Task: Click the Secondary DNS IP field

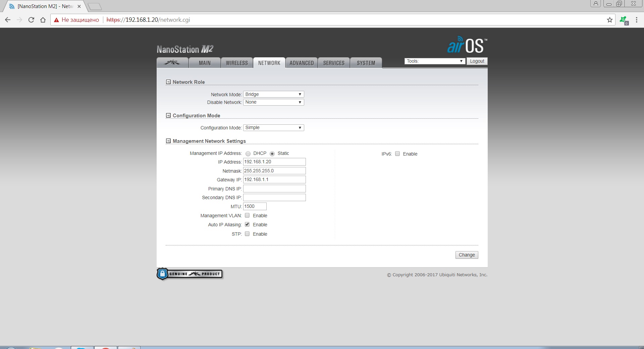Action: (x=274, y=197)
